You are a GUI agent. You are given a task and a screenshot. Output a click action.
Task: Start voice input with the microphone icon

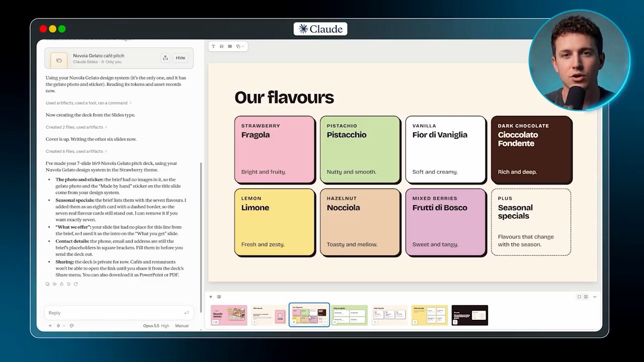(58, 326)
